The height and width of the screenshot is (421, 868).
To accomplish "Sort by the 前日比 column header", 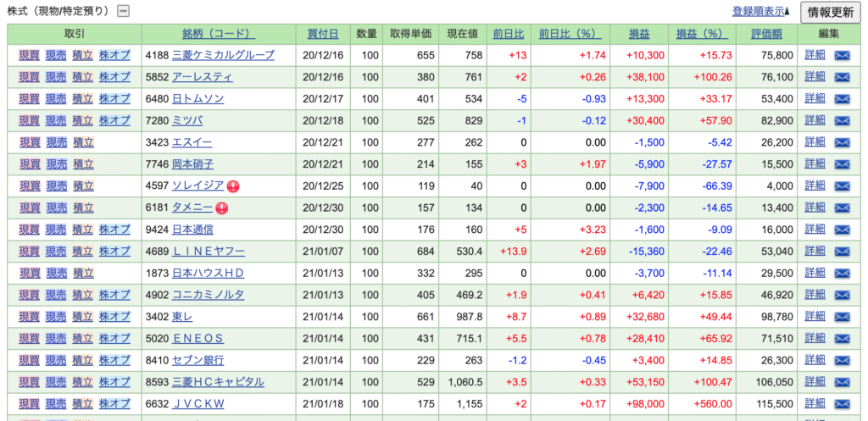I will [x=509, y=34].
